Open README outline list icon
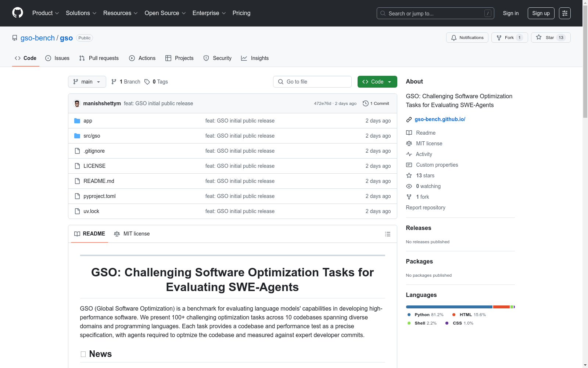The height and width of the screenshot is (368, 588). (387, 234)
